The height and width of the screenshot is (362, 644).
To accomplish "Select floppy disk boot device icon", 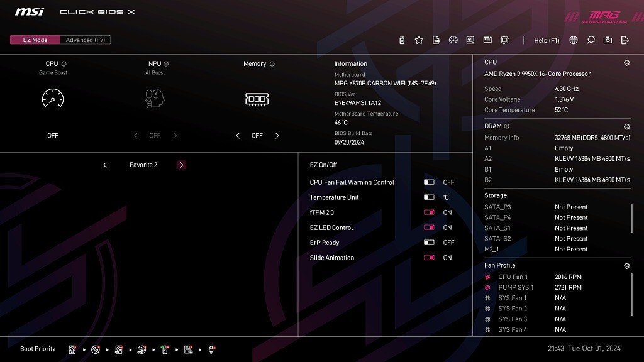I will coord(188,349).
